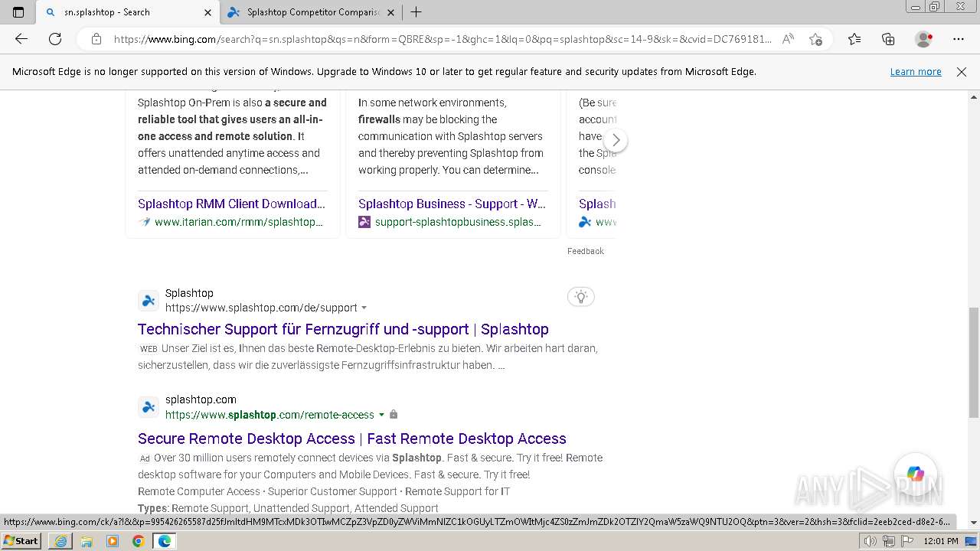
Task: Click the scrollbar up arrow
Action: [974, 97]
